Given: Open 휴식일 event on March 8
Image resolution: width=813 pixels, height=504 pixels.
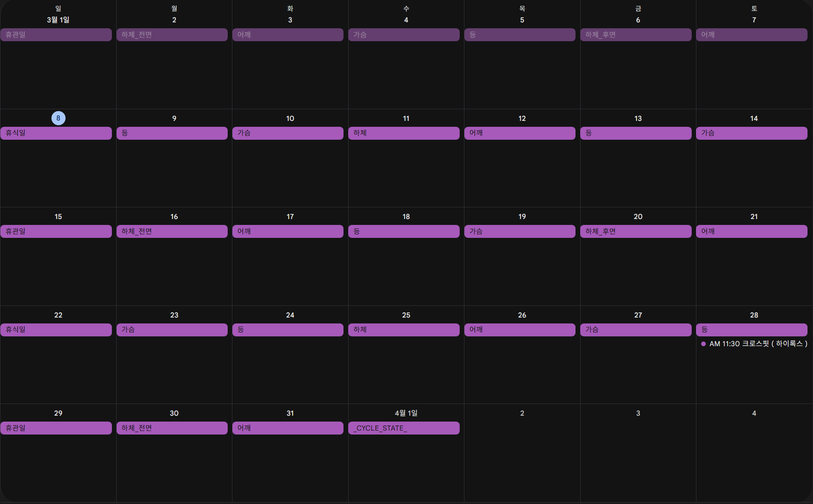Looking at the screenshot, I should point(56,133).
